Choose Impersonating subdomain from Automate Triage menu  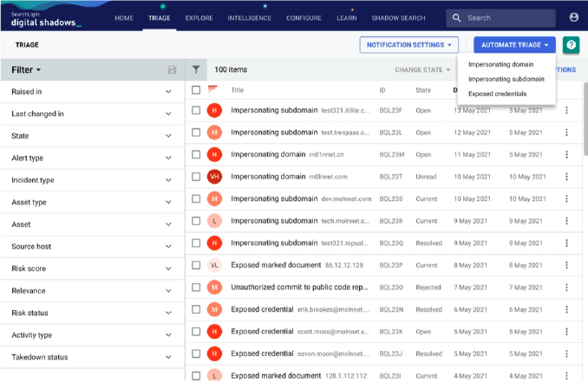[x=506, y=79]
